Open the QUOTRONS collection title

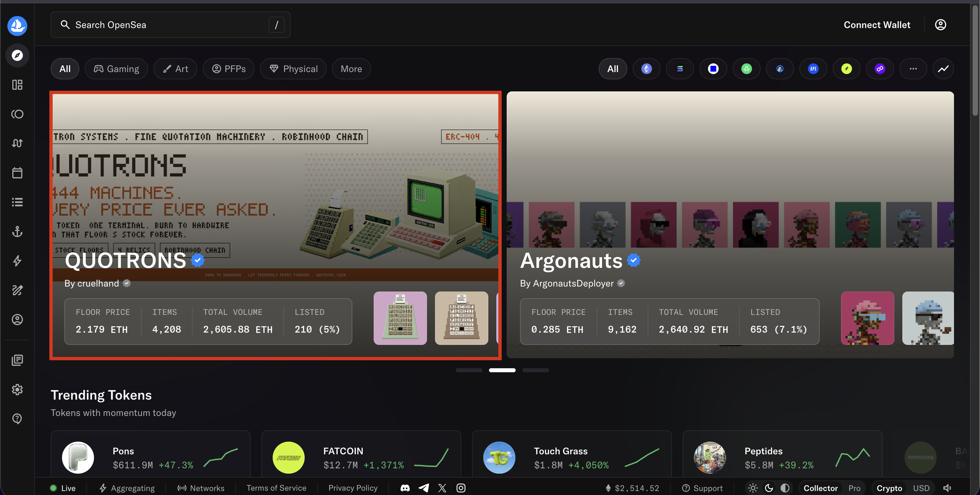[126, 261]
